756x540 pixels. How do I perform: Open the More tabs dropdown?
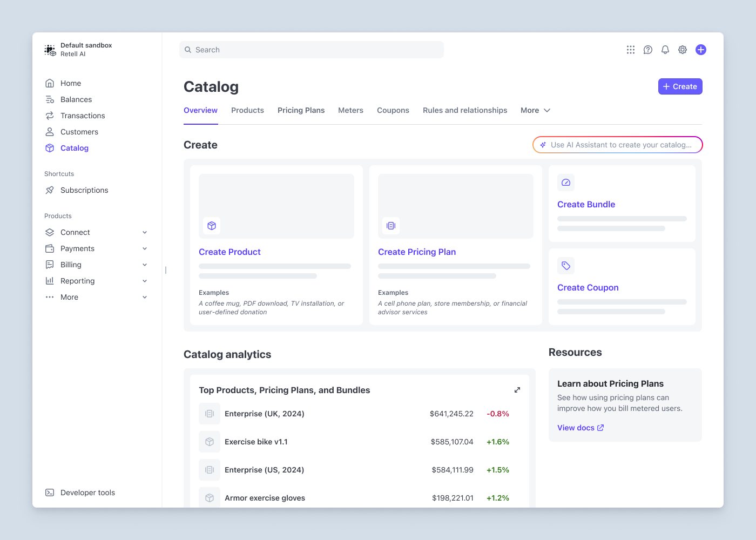point(535,110)
